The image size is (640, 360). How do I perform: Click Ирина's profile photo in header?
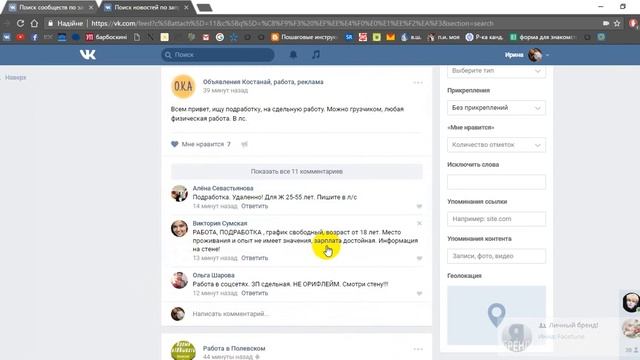tap(535, 55)
